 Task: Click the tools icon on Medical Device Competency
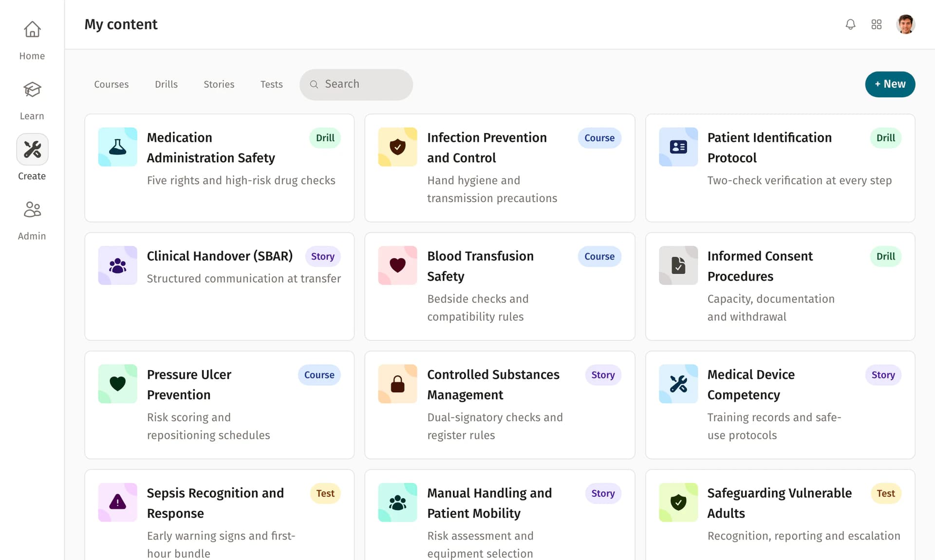[678, 384]
